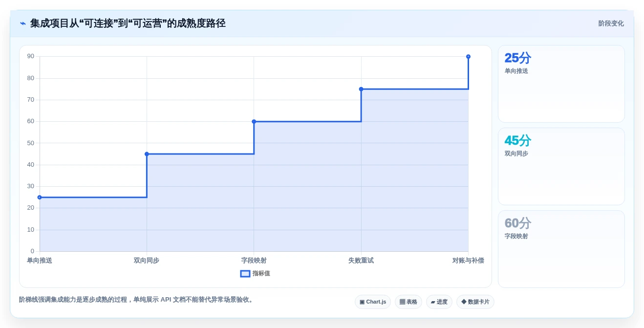The image size is (644, 328).
Task: Open the 25分 单向推送 data card
Action: click(561, 84)
